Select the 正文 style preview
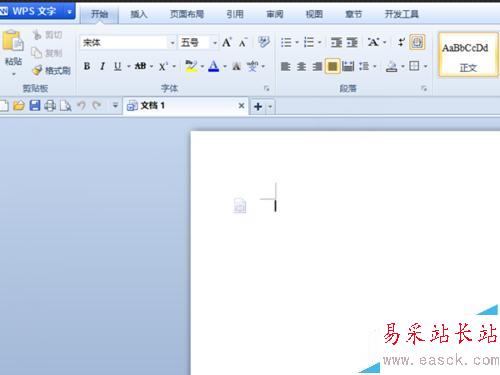500x375 pixels. point(468,55)
